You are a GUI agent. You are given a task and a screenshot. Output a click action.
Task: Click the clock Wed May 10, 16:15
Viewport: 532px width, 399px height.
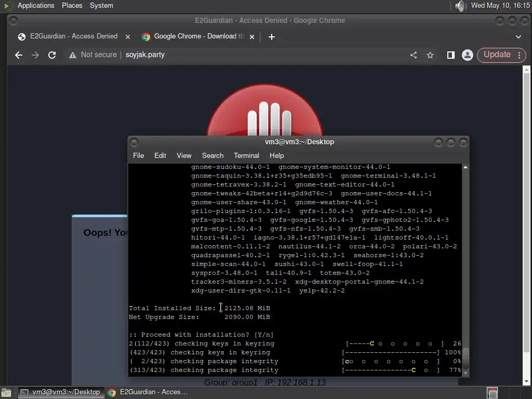pyautogui.click(x=500, y=5)
